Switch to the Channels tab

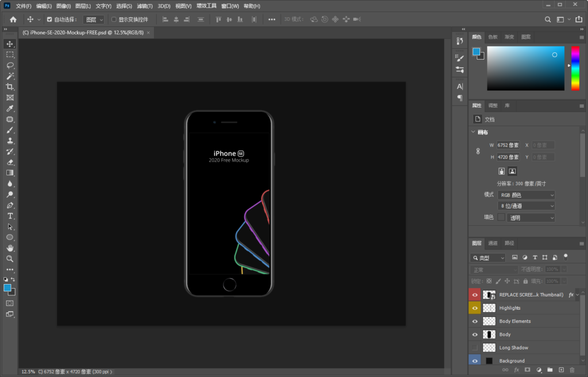493,243
